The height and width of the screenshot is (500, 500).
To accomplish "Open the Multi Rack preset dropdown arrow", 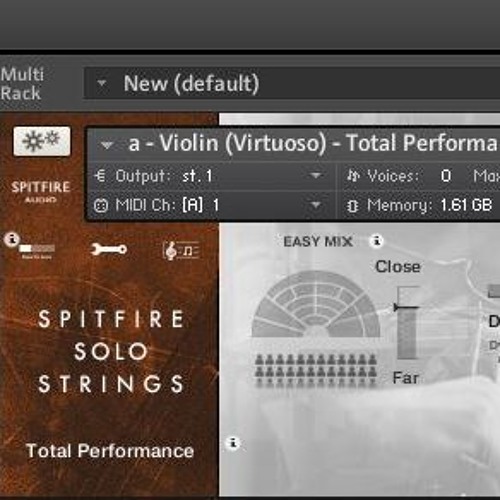I will pos(102,82).
